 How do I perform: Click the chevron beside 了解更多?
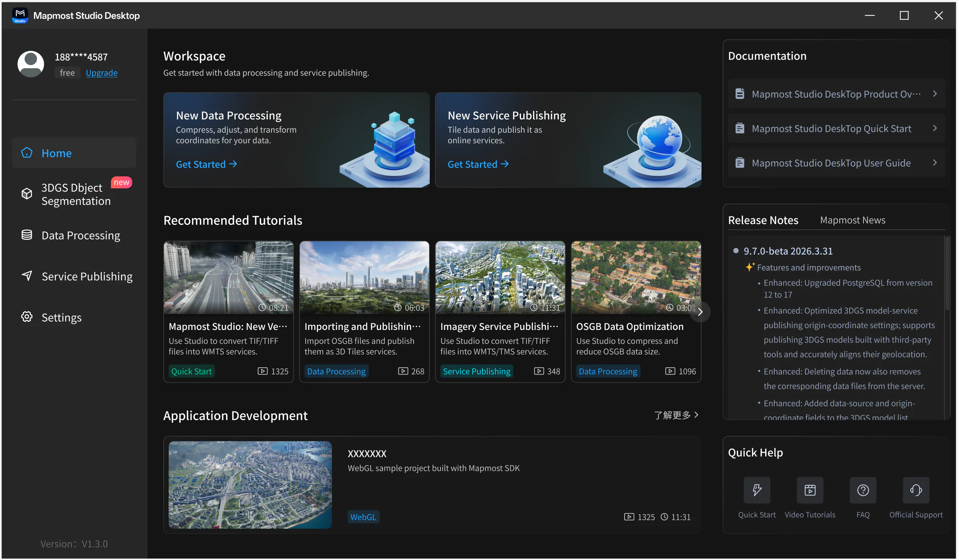pyautogui.click(x=696, y=415)
